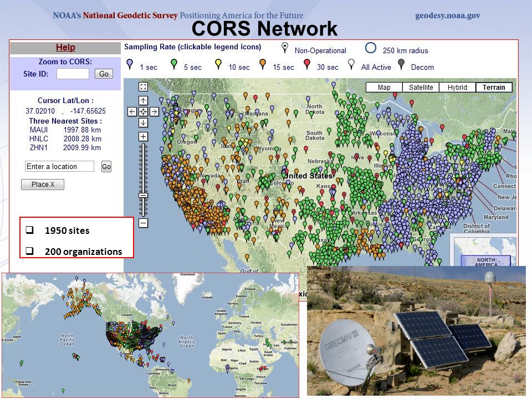Viewport: 532px width, 399px height.
Task: Click the 5 sec green legend pin
Action: [173, 64]
